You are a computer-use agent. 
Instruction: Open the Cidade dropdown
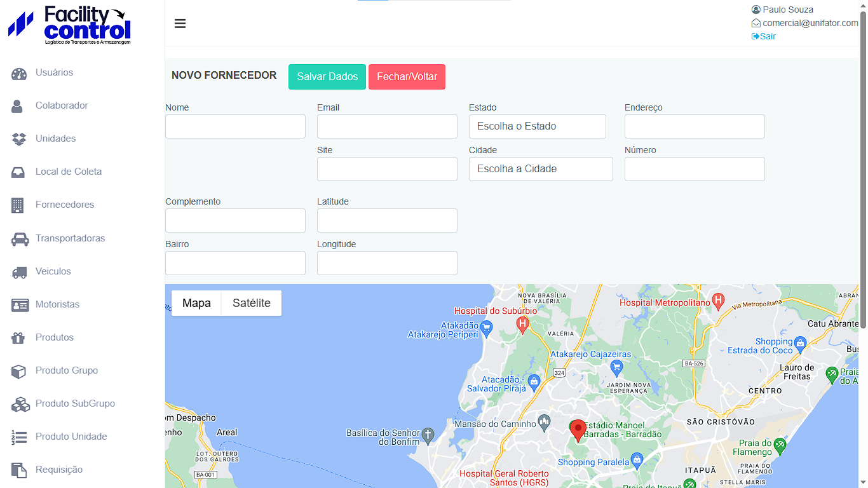[540, 169]
